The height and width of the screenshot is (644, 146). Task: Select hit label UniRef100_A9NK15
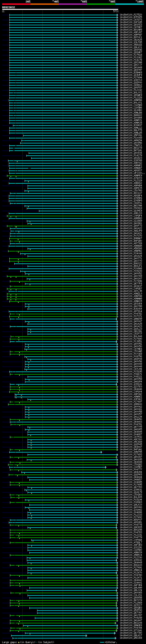tap(131, 301)
